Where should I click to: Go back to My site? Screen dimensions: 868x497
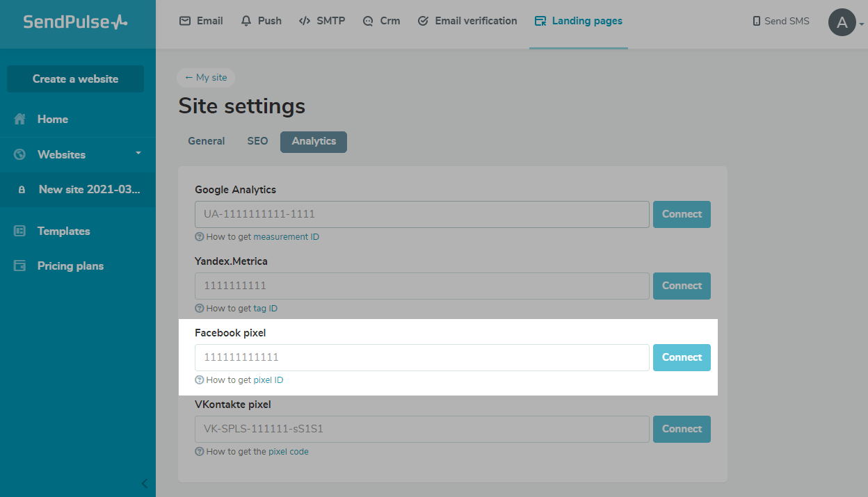(206, 78)
